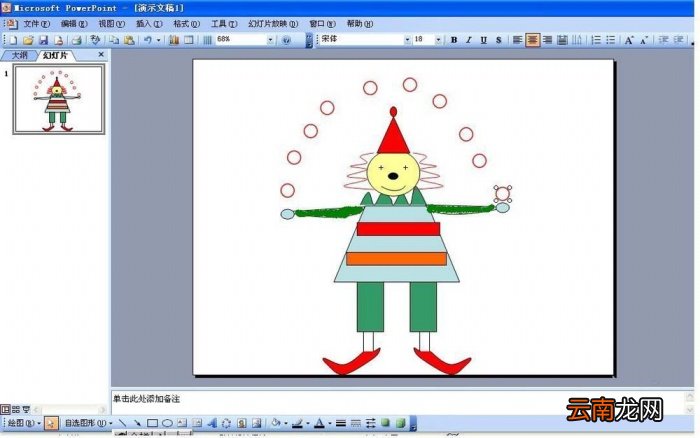Image resolution: width=700 pixels, height=438 pixels.
Task: Open the 格式 Format menu
Action: click(186, 24)
